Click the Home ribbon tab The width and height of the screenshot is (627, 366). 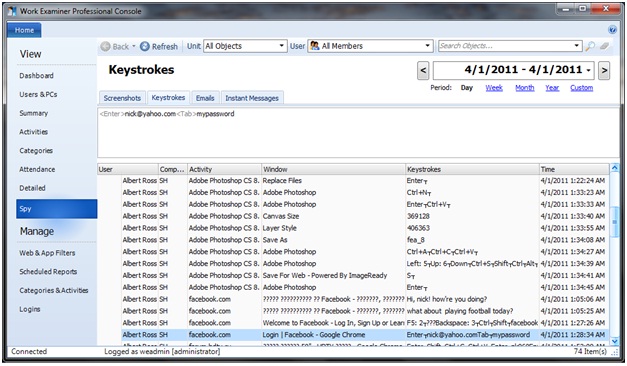coord(24,30)
